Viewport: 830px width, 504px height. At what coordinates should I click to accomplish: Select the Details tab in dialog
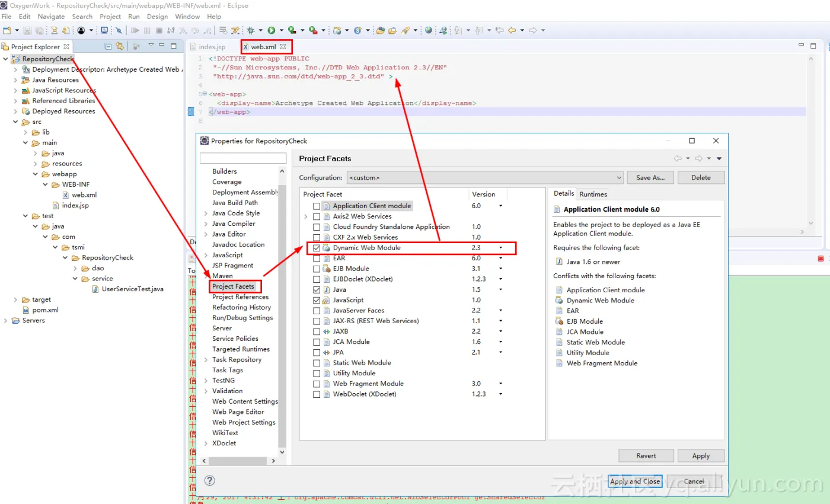(564, 193)
